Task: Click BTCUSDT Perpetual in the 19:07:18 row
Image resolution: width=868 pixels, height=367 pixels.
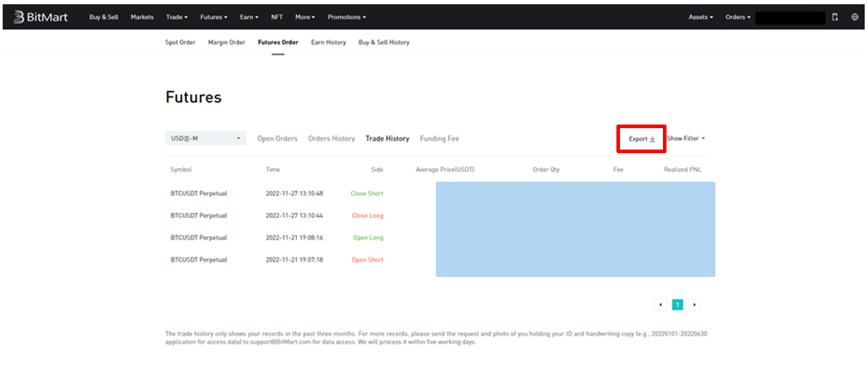Action: coord(199,260)
